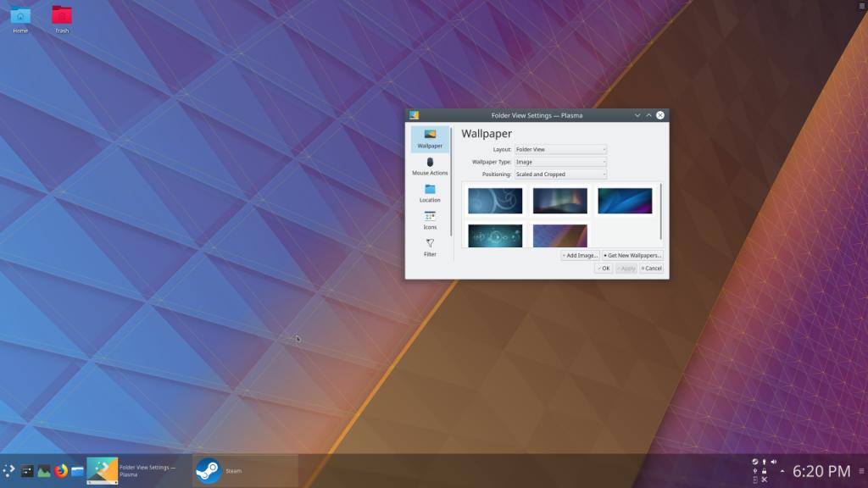Select the Wallpaper tab in sidebar
The image size is (868, 488).
pyautogui.click(x=430, y=139)
